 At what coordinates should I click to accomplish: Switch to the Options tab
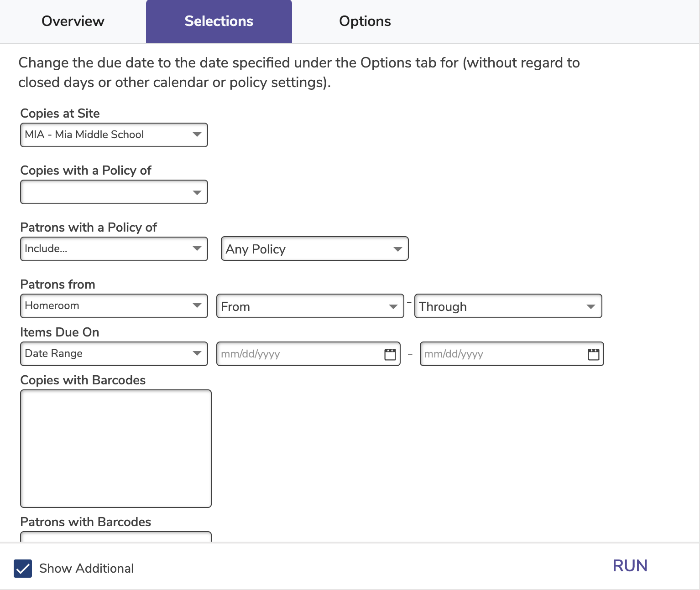coord(365,21)
